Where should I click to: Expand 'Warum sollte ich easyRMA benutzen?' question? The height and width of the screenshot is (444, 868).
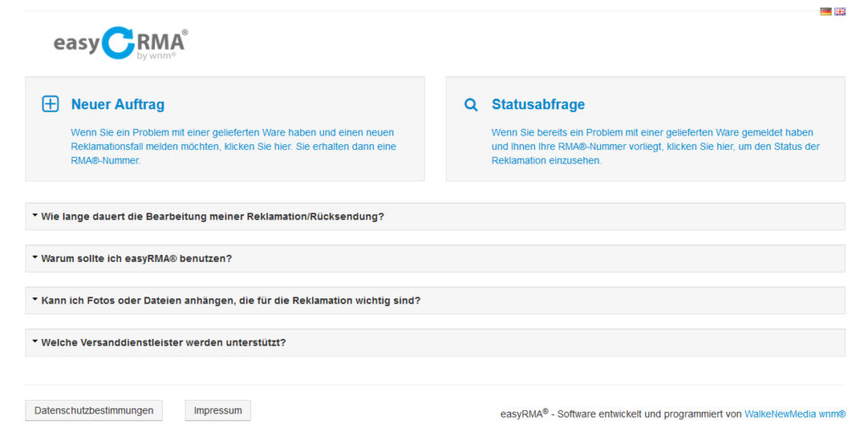435,258
